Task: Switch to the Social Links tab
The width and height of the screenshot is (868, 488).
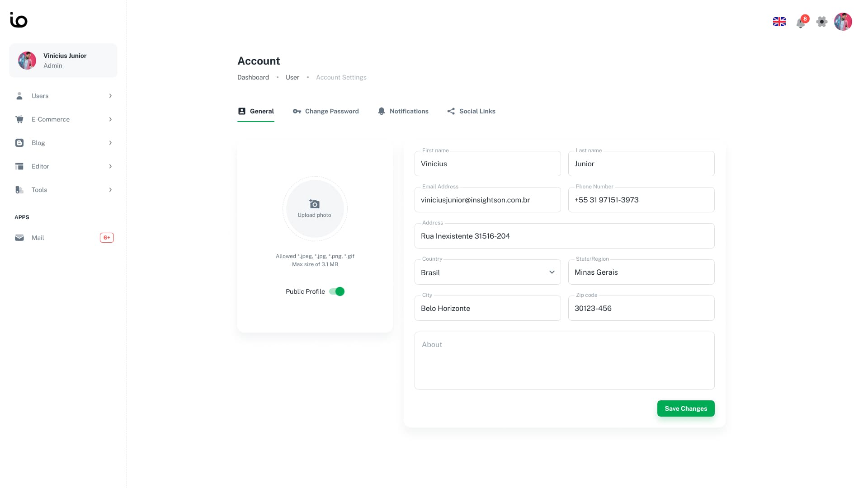Action: (x=471, y=111)
